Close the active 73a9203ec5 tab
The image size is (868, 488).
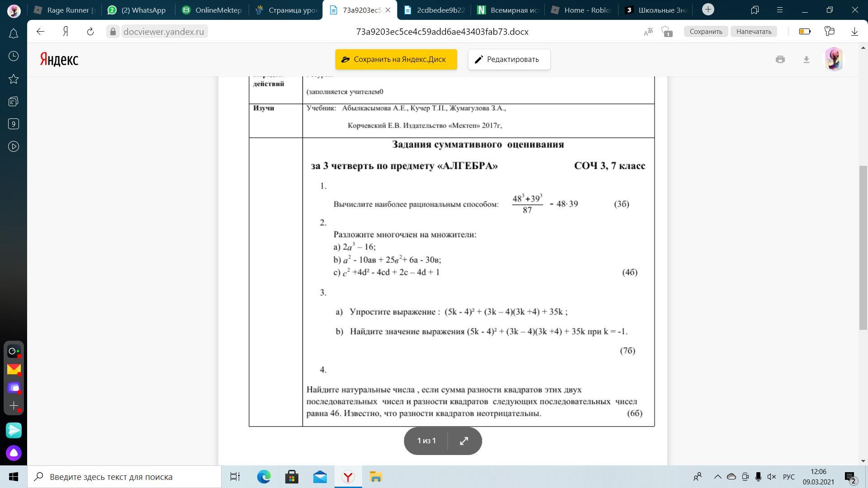pyautogui.click(x=387, y=10)
